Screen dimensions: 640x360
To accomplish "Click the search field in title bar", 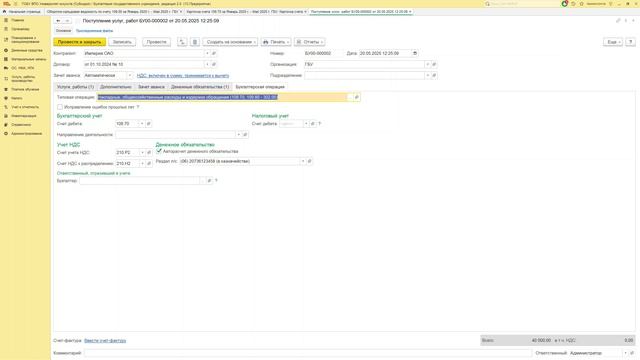I will coord(522,4).
